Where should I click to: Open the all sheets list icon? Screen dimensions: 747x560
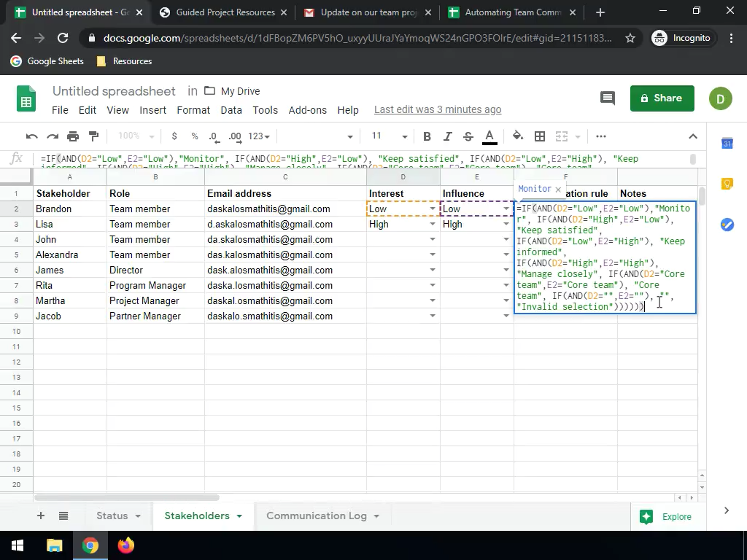(63, 516)
